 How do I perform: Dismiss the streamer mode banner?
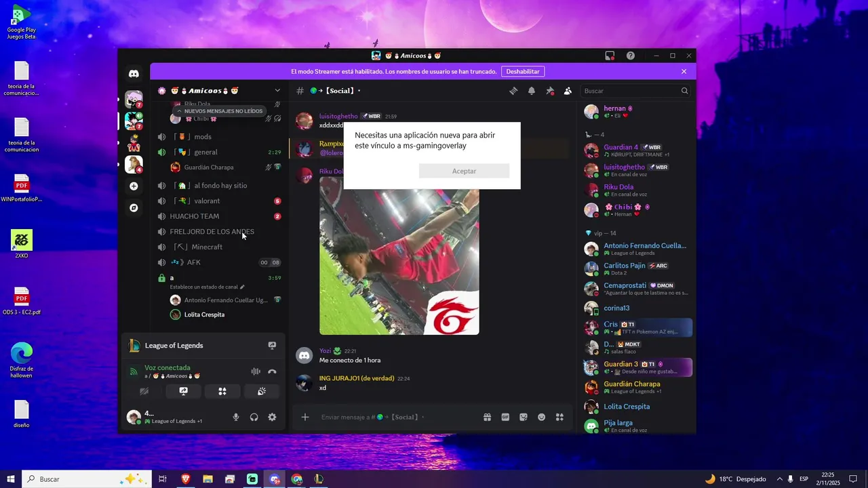point(684,71)
